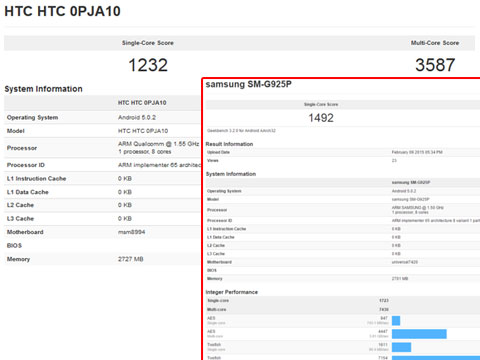480x360 pixels.
Task: Click Samsung single-core score 1492
Action: pyautogui.click(x=321, y=118)
